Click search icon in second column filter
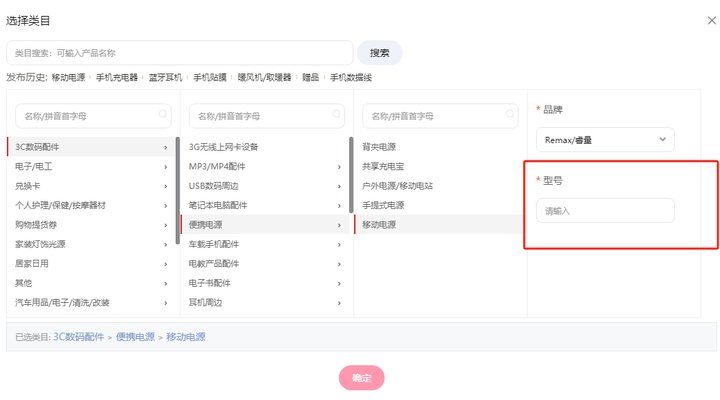 click(336, 114)
